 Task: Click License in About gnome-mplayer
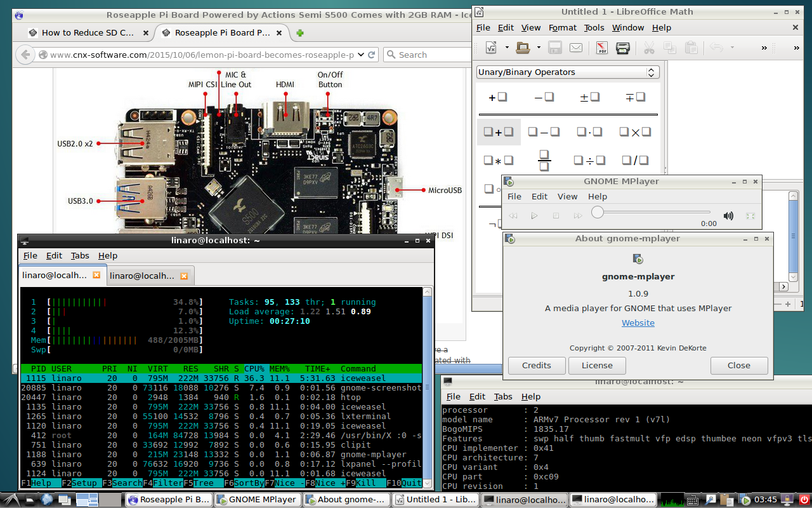click(x=597, y=366)
